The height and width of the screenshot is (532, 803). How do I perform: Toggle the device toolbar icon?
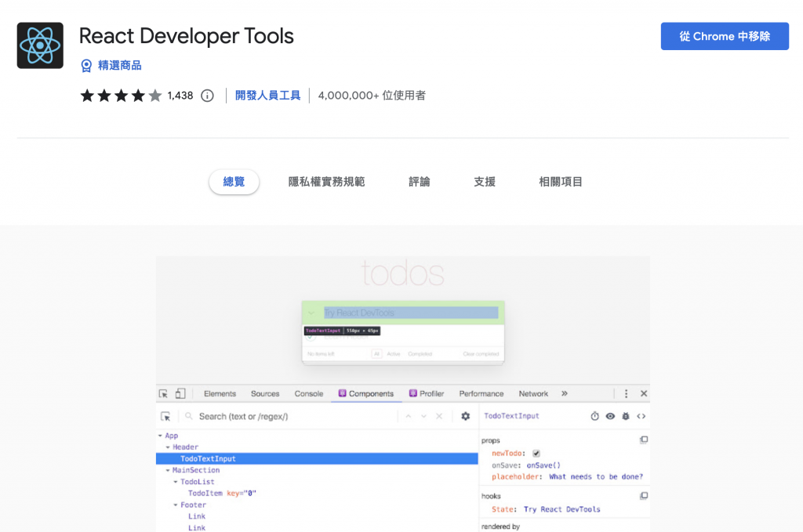[x=180, y=393]
